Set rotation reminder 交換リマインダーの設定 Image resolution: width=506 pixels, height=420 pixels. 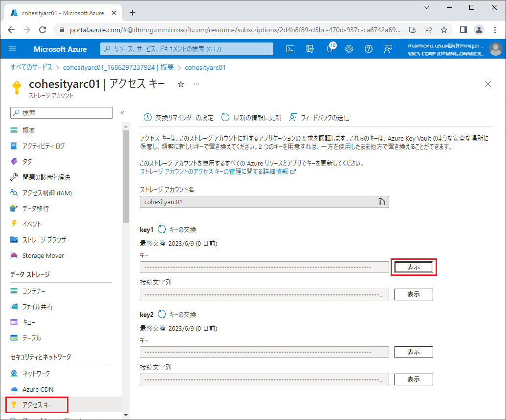pyautogui.click(x=178, y=118)
